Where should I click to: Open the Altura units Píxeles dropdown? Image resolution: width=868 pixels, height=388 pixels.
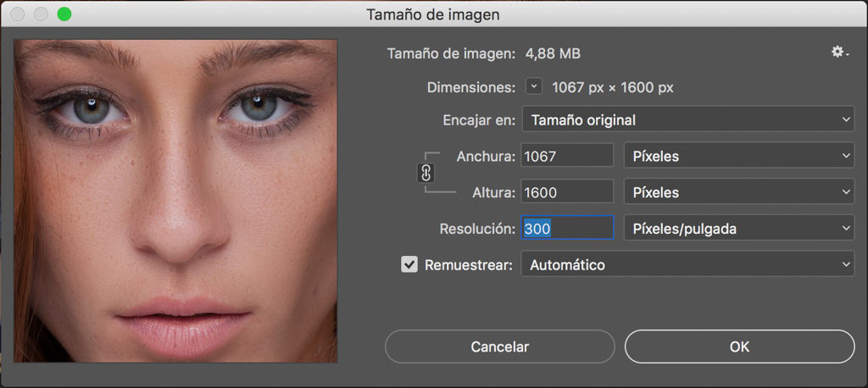click(x=739, y=192)
